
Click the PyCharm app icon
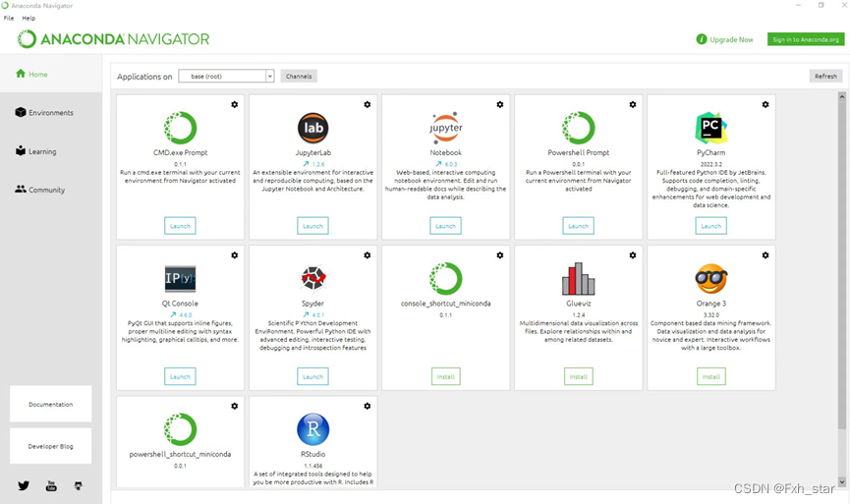click(710, 128)
